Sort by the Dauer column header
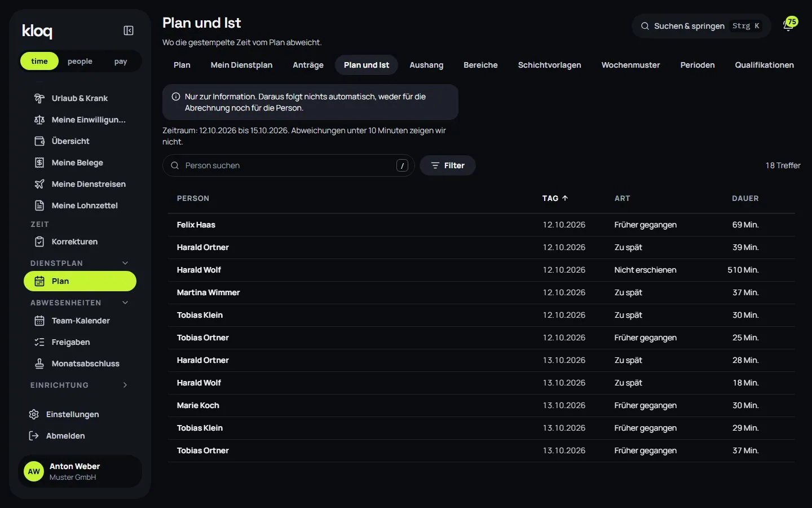 pos(745,198)
